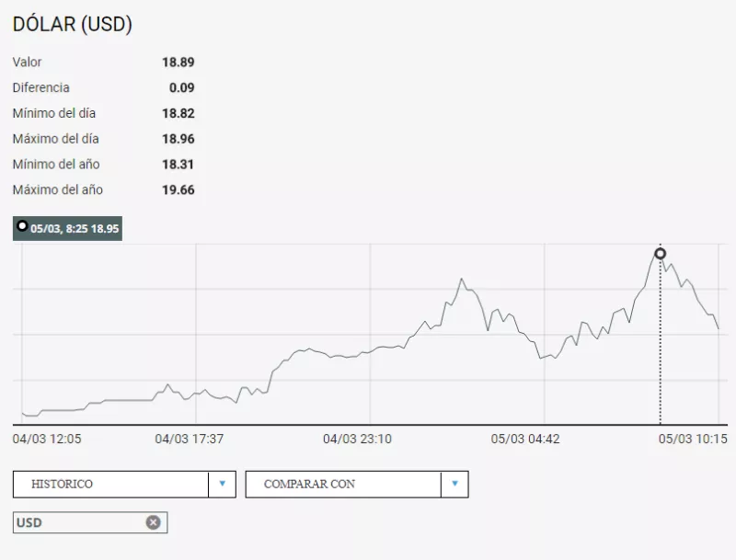Select the 04/03 23:10 time label
The image size is (736, 560).
pyautogui.click(x=357, y=439)
